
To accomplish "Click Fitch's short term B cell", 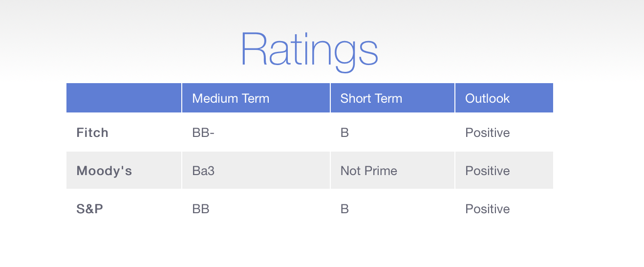I will pyautogui.click(x=393, y=133).
